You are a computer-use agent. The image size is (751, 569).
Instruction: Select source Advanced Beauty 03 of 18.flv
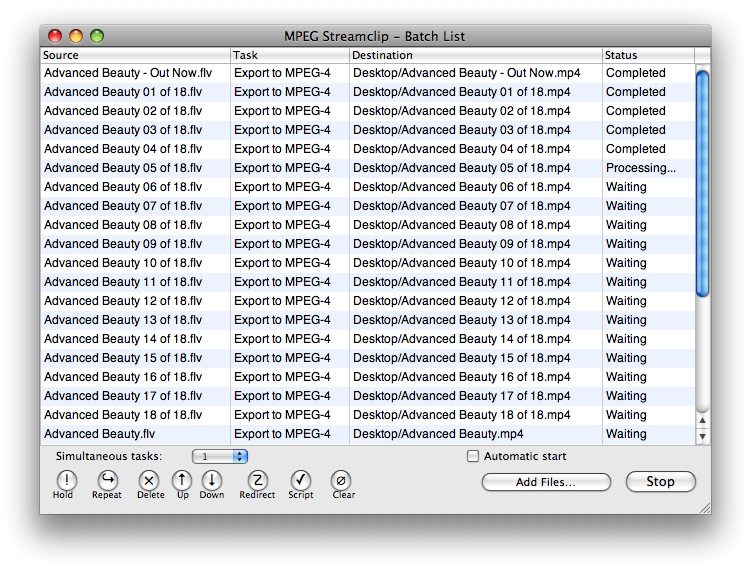(123, 130)
